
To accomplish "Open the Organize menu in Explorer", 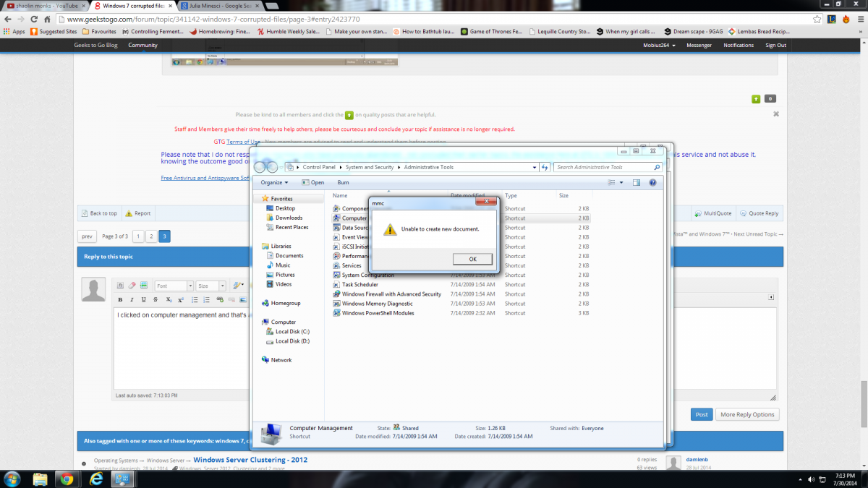I will tap(274, 182).
